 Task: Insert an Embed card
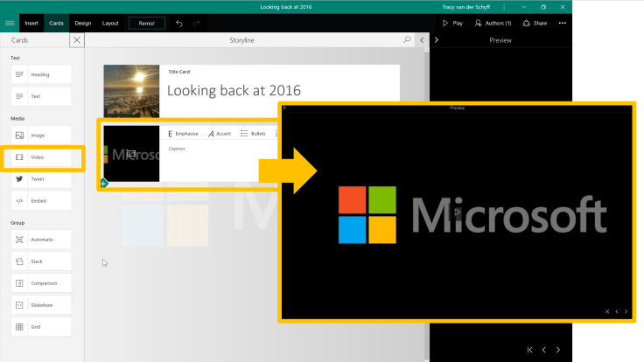[41, 201]
